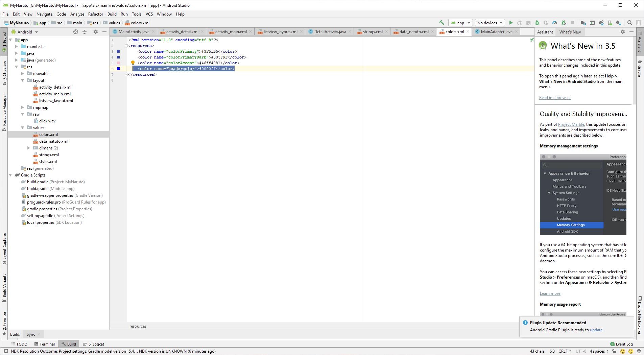Open the SDK Manager icon

[619, 23]
